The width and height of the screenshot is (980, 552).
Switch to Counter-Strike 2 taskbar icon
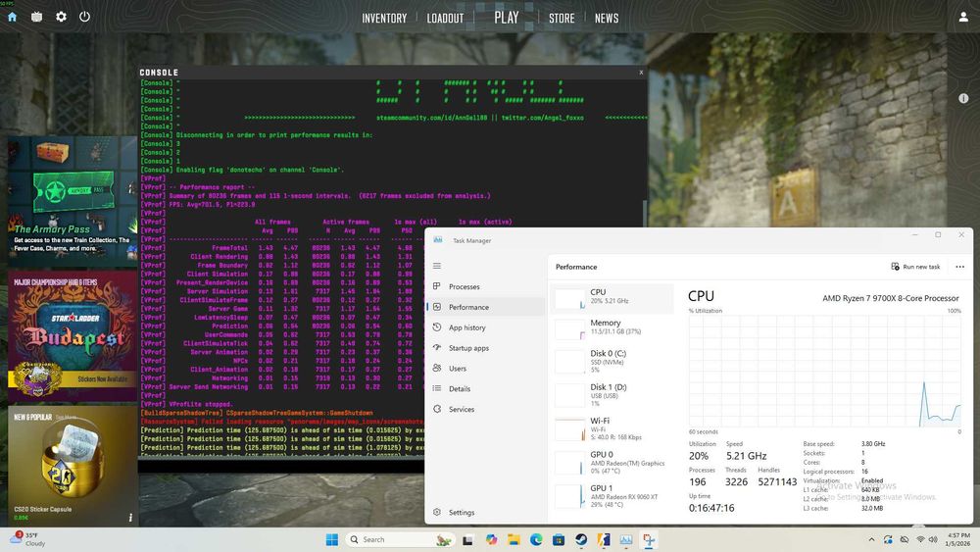604,539
